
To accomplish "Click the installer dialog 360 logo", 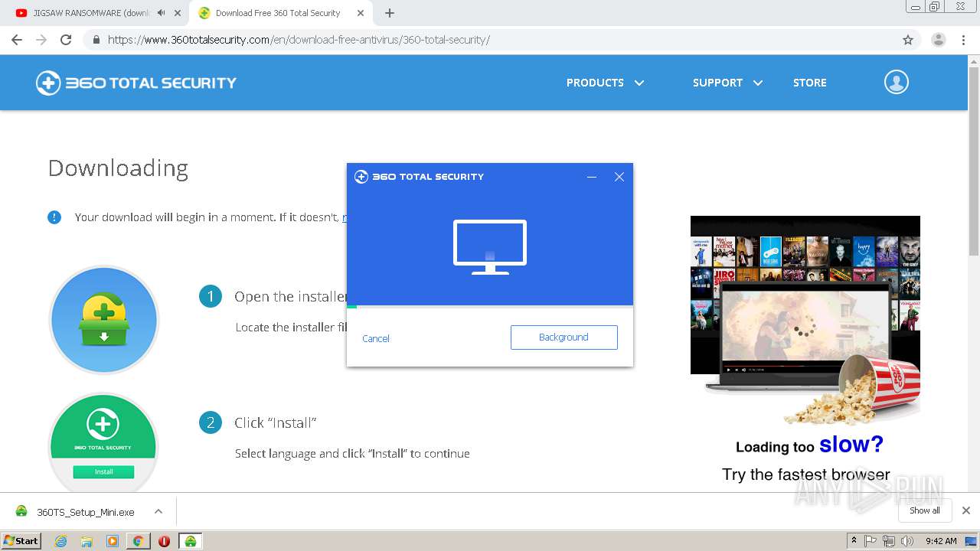I will click(x=419, y=177).
